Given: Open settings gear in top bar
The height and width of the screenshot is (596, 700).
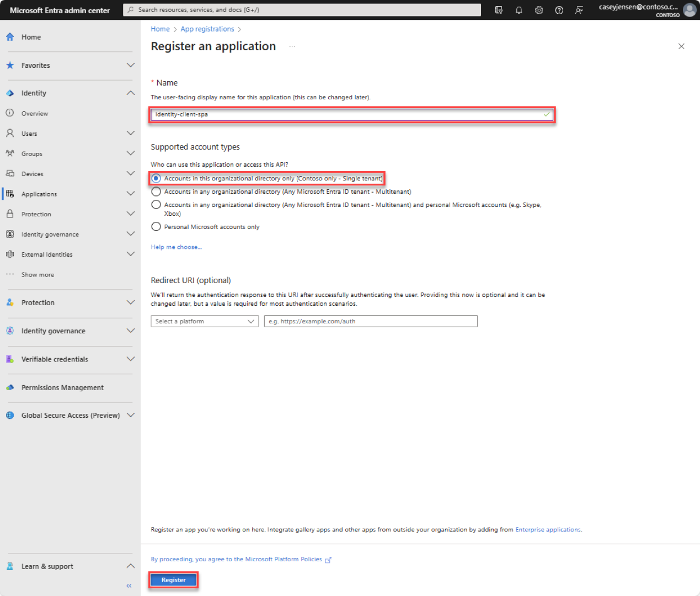Looking at the screenshot, I should coord(539,10).
